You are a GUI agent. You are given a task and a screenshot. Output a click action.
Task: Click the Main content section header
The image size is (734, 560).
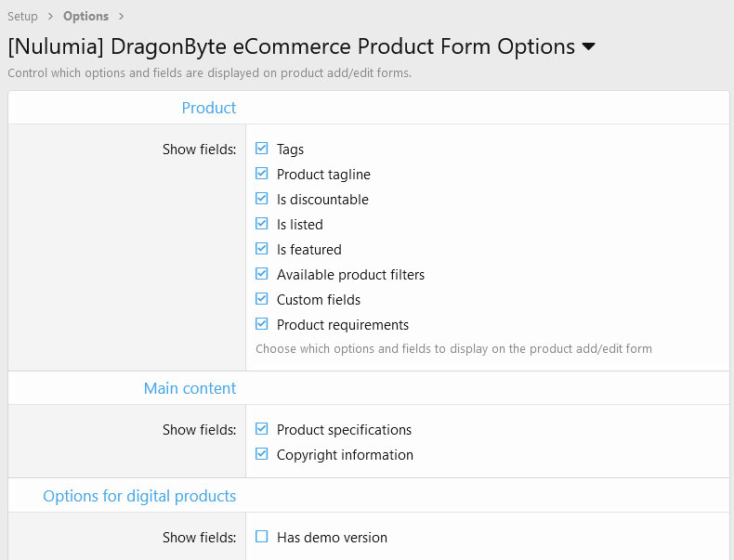[190, 388]
